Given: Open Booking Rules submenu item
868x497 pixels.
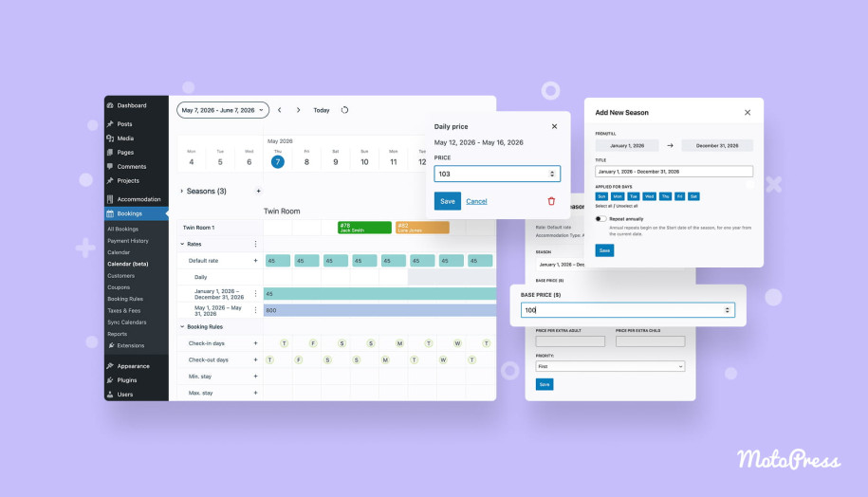Looking at the screenshot, I should [x=125, y=299].
